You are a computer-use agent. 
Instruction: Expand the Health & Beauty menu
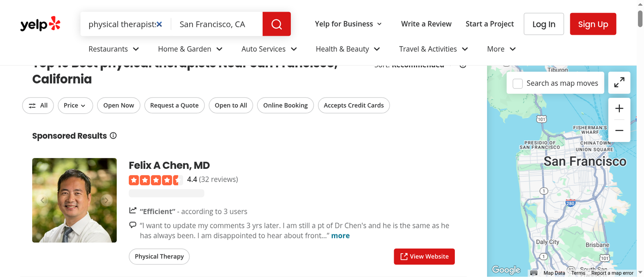tap(348, 49)
